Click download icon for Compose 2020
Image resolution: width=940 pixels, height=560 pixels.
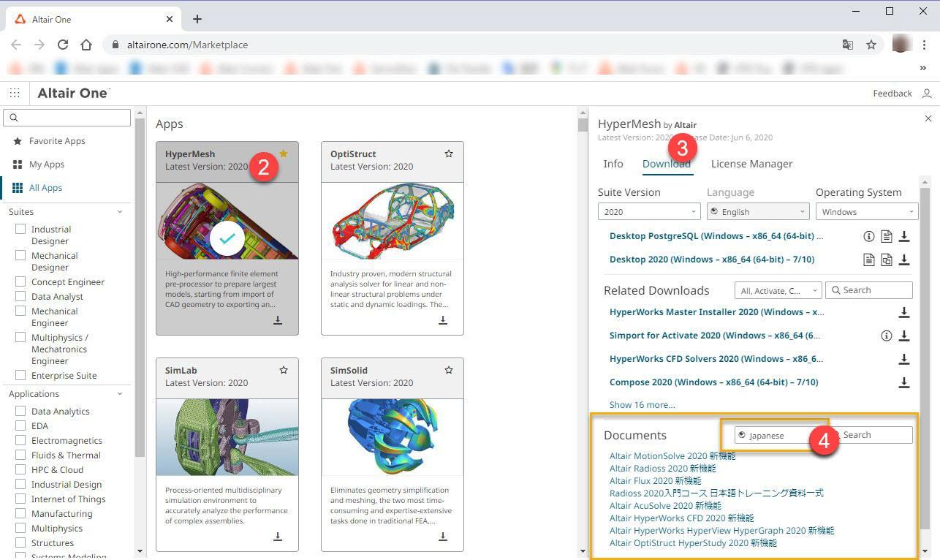903,382
